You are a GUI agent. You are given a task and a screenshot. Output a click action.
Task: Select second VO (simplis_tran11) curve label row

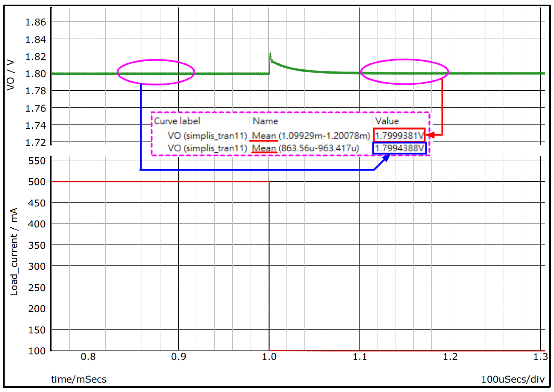(x=207, y=148)
